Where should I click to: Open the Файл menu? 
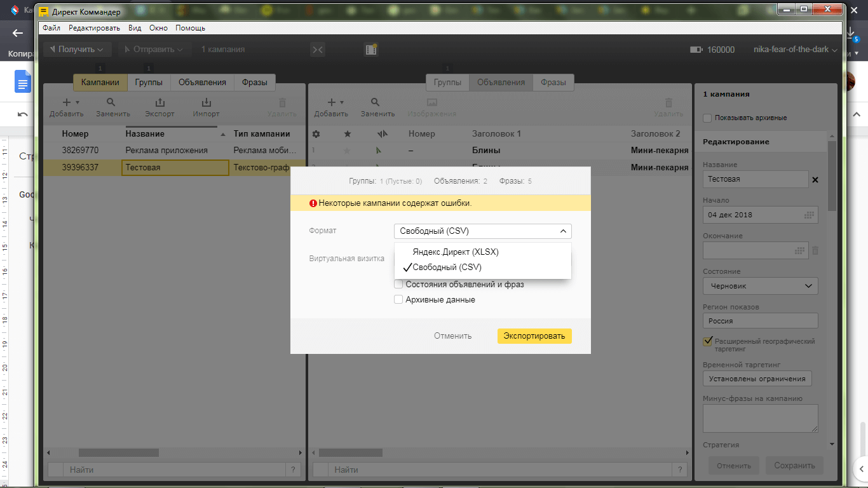pos(50,28)
